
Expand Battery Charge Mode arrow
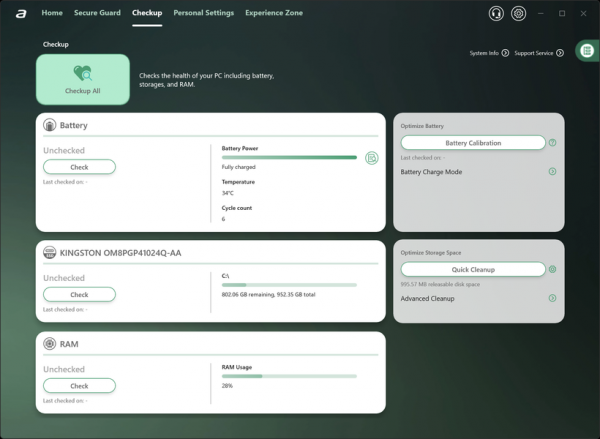(552, 171)
